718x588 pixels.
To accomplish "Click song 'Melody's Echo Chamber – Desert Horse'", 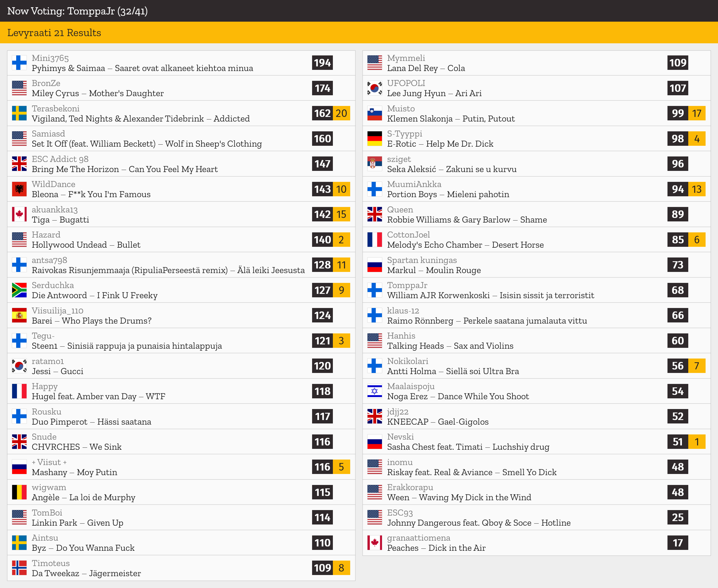I will point(465,245).
